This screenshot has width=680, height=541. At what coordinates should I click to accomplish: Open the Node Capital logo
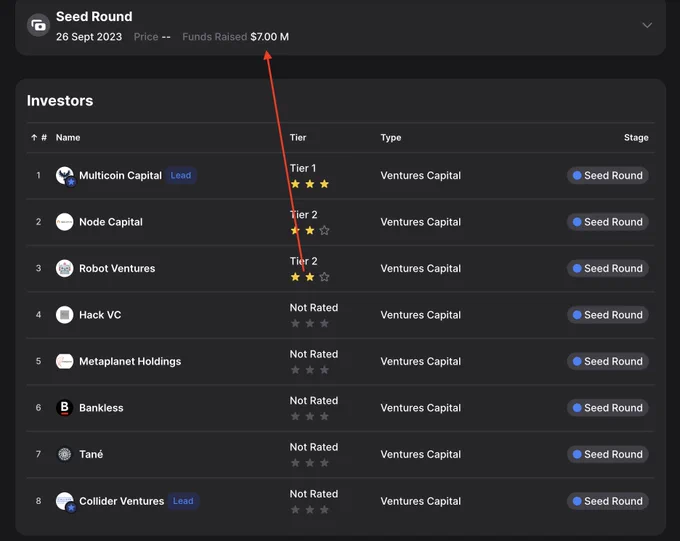coord(65,222)
